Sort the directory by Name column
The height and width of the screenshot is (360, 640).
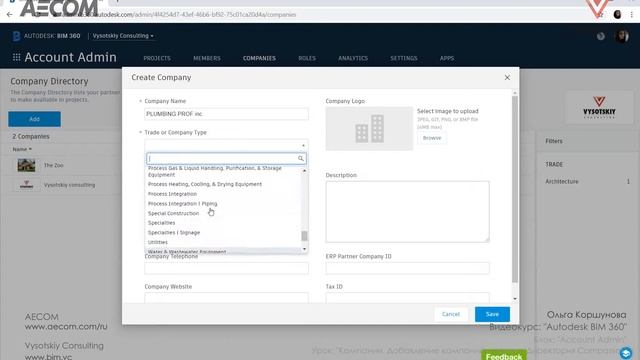point(22,149)
